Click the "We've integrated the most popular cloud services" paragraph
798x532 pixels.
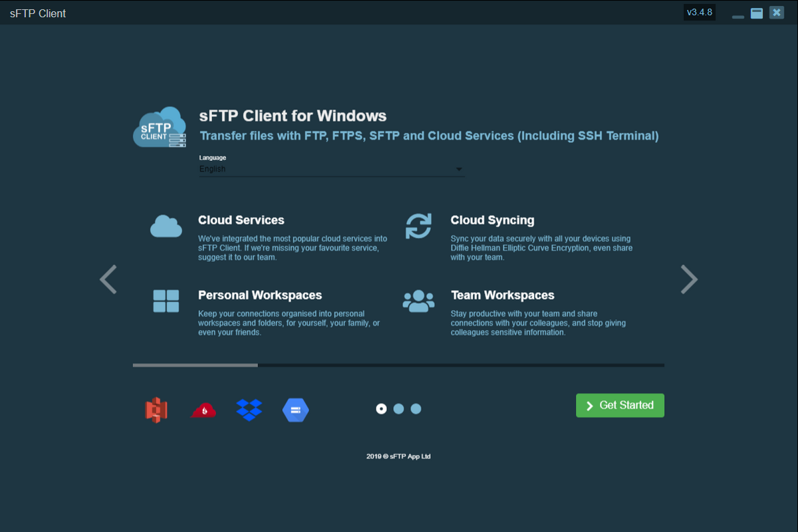[293, 248]
